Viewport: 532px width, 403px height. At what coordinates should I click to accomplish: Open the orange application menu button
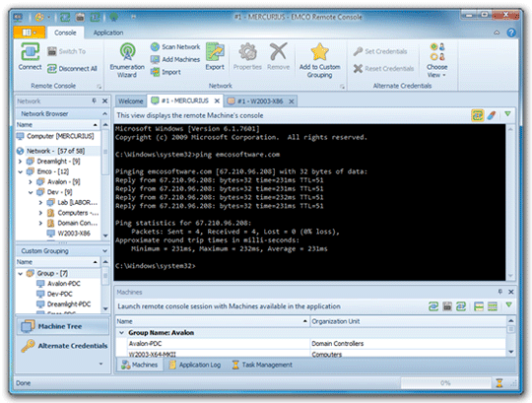click(30, 33)
